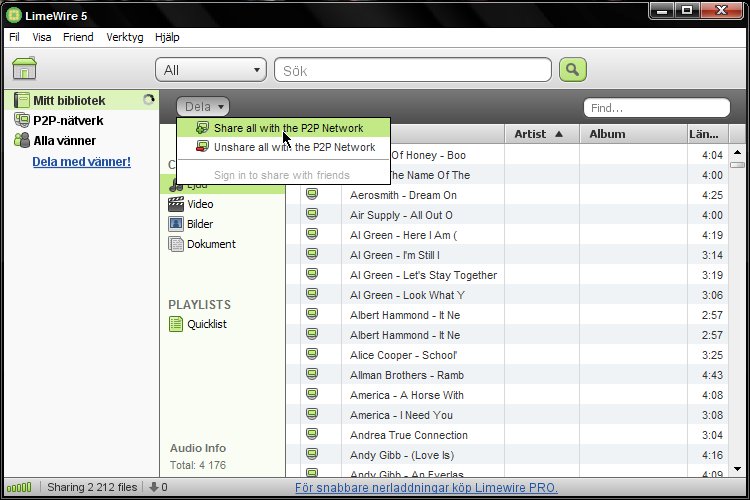
Task: Click the Video clapperboard icon
Action: point(176,204)
